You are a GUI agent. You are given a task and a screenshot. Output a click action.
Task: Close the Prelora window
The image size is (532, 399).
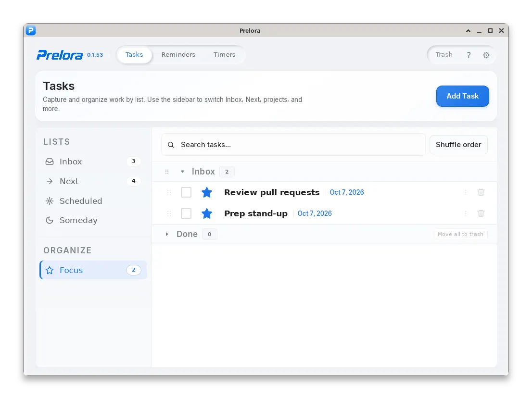tap(501, 30)
